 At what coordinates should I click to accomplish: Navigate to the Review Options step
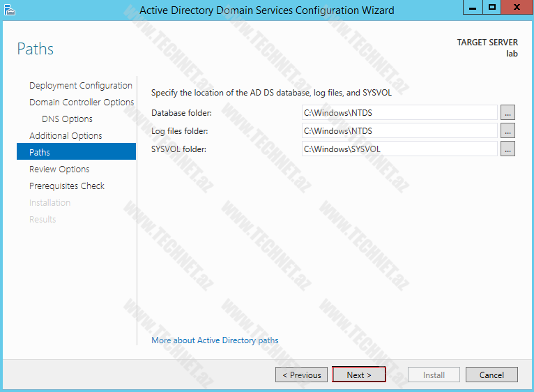click(59, 169)
